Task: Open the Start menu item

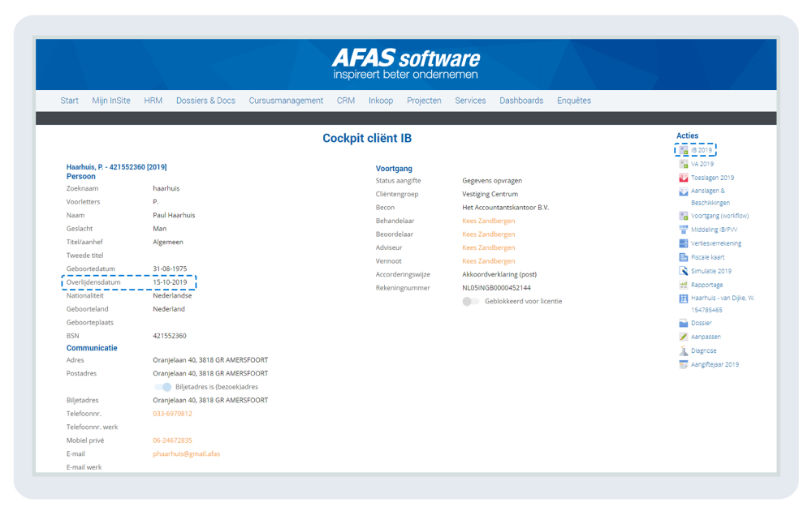Action: coord(69,101)
